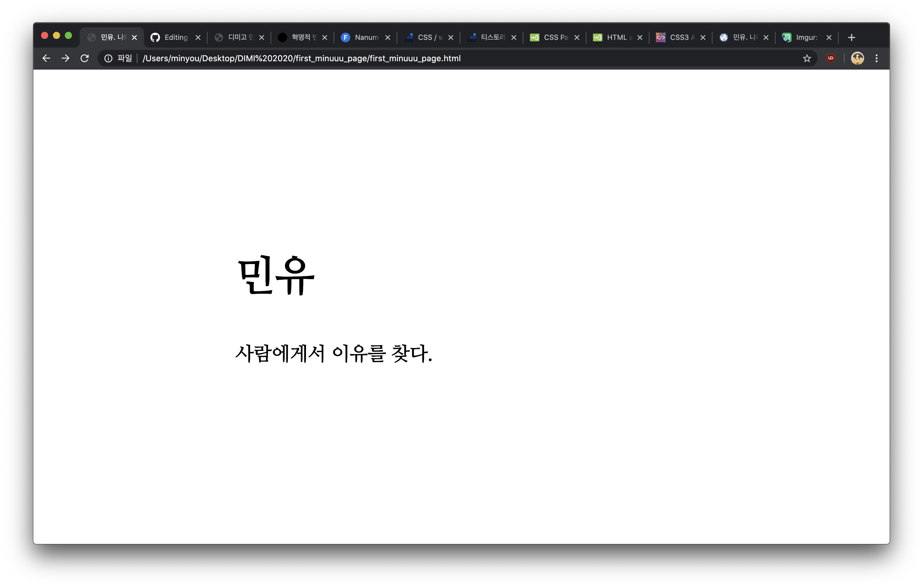Close the Imgur tab

click(x=829, y=37)
